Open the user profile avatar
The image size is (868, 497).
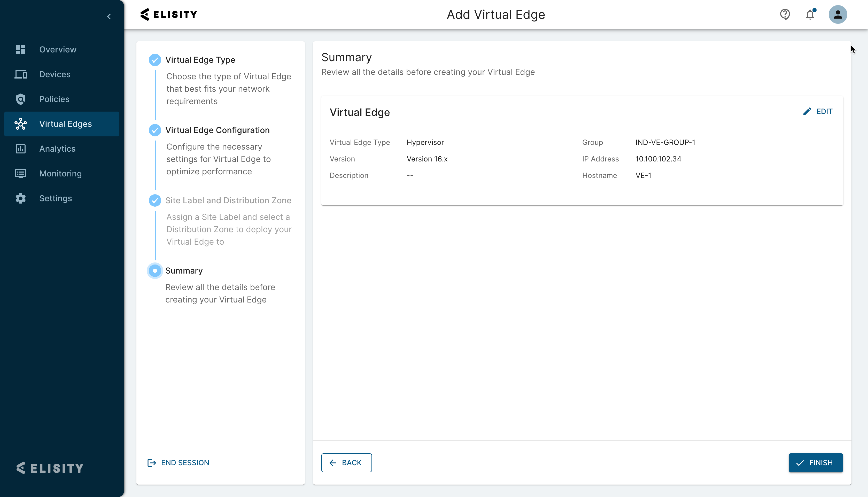(838, 14)
